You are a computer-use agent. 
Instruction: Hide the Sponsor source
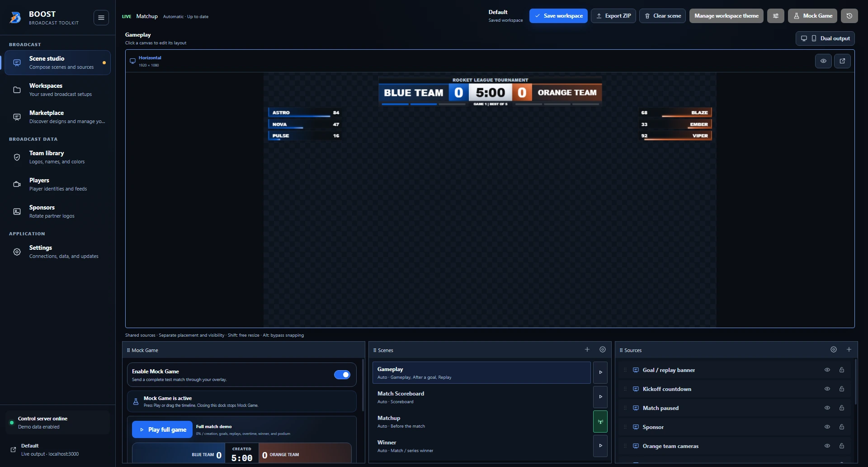[x=827, y=427]
